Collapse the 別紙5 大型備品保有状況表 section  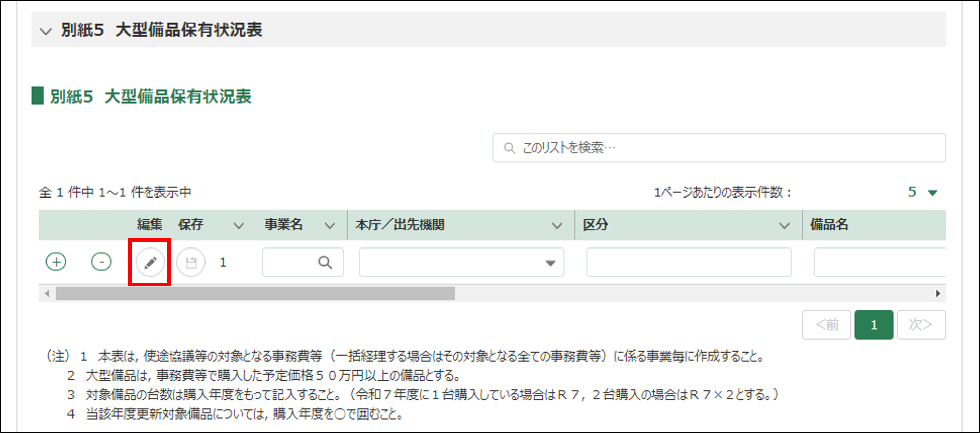click(46, 31)
